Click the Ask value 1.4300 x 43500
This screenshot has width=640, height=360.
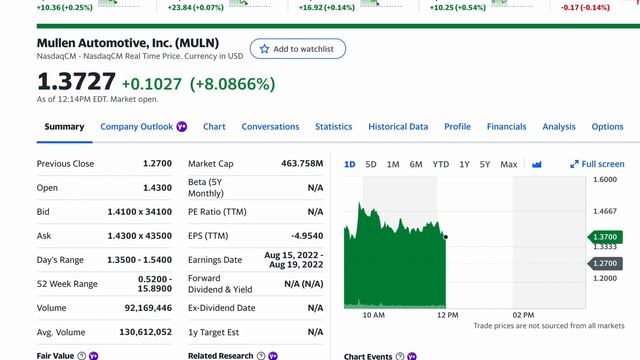point(140,236)
